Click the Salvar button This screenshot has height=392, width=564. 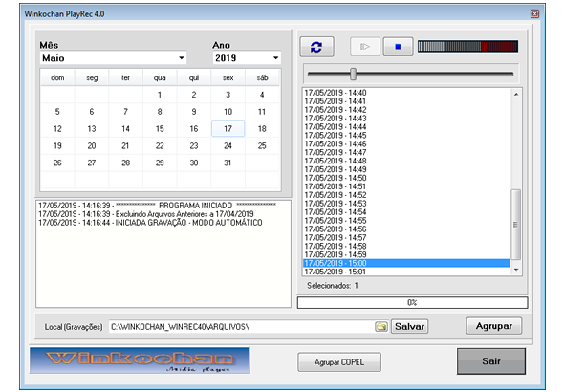(409, 327)
